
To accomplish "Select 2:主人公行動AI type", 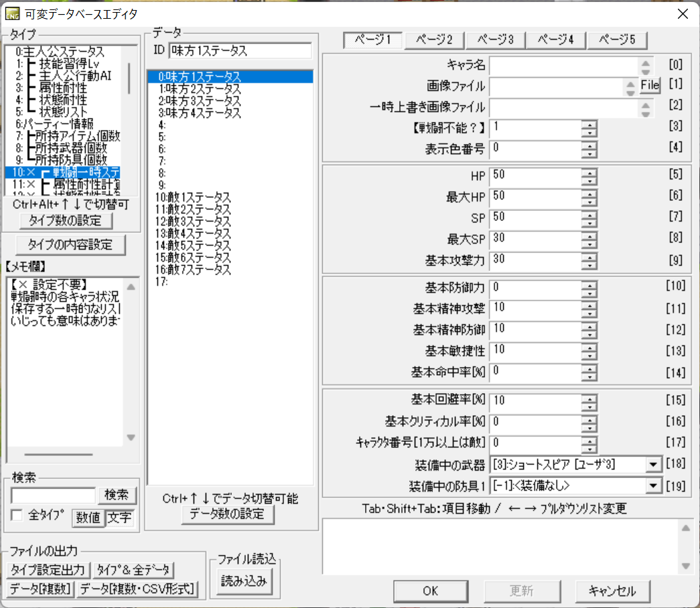I will pos(62,76).
